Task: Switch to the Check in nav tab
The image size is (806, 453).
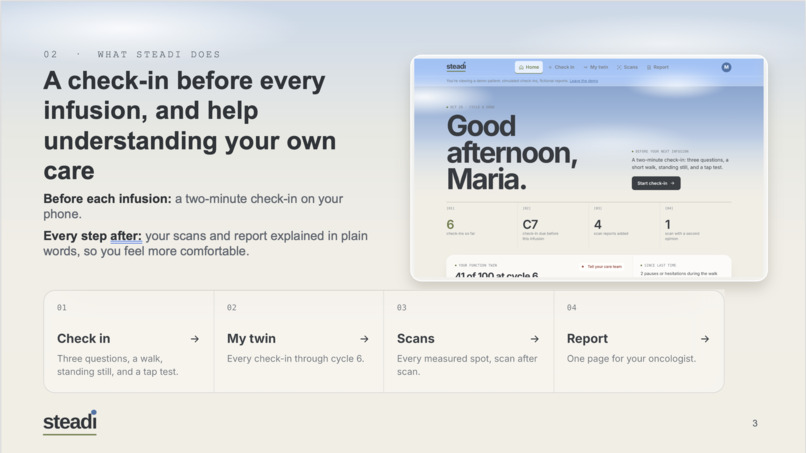Action: pyautogui.click(x=561, y=67)
